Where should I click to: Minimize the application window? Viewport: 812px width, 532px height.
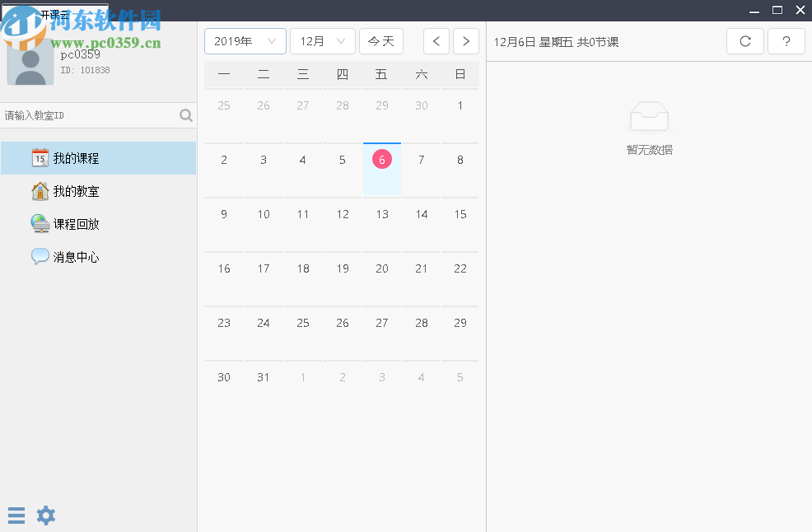click(x=754, y=11)
